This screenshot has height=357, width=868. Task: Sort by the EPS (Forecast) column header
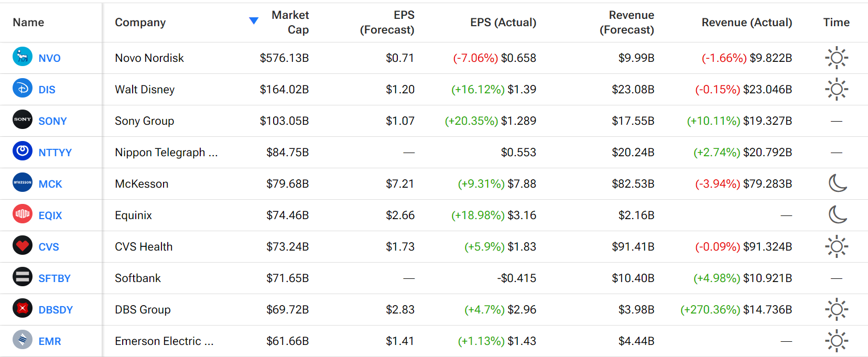[387, 23]
